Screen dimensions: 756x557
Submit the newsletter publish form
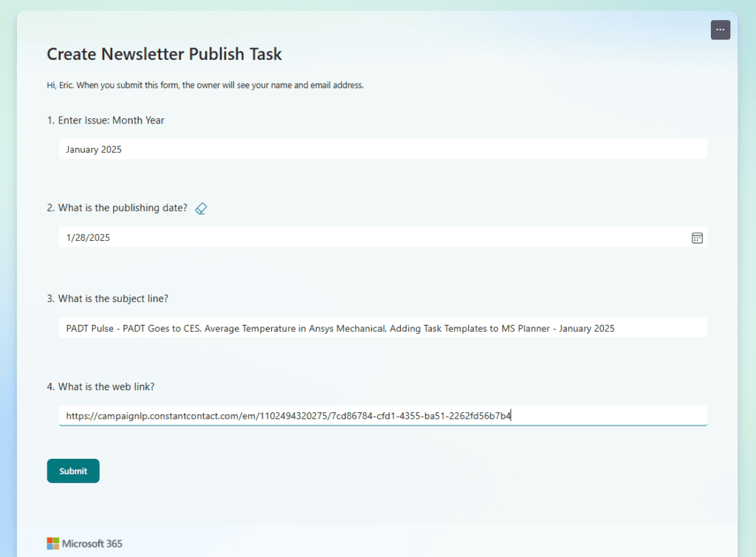coord(73,471)
